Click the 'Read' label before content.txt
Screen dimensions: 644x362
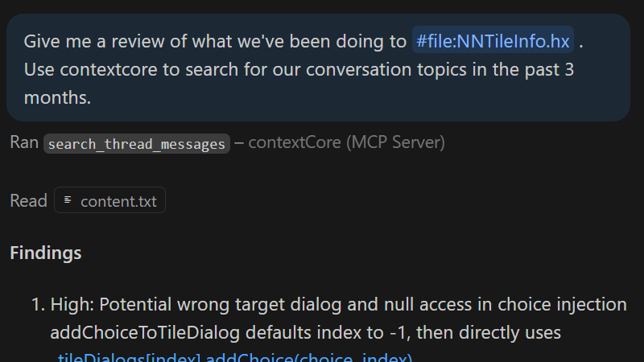pos(28,201)
